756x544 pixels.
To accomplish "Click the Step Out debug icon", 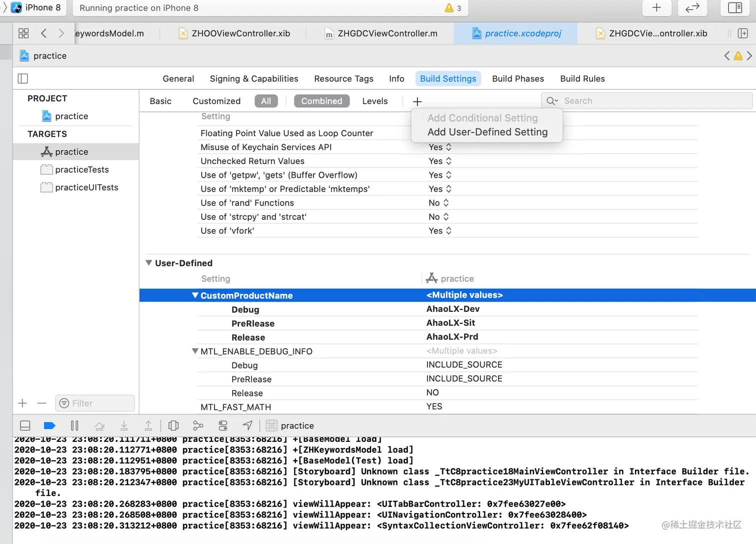I will 148,426.
